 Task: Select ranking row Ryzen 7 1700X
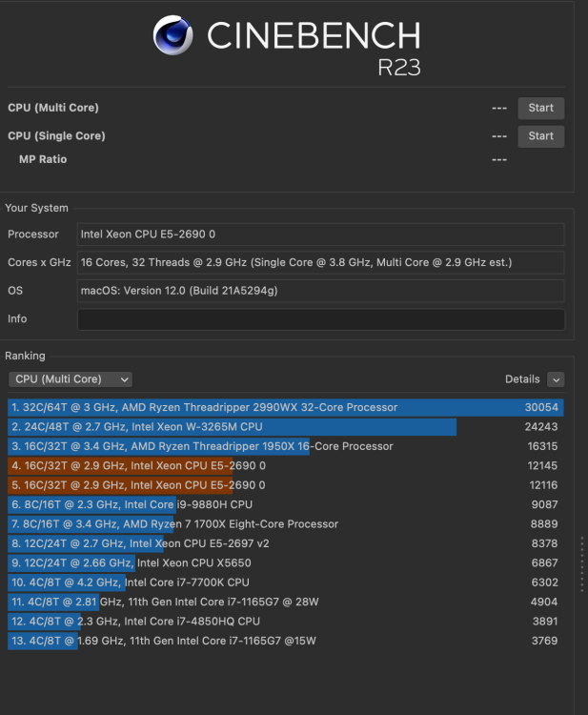click(x=286, y=524)
